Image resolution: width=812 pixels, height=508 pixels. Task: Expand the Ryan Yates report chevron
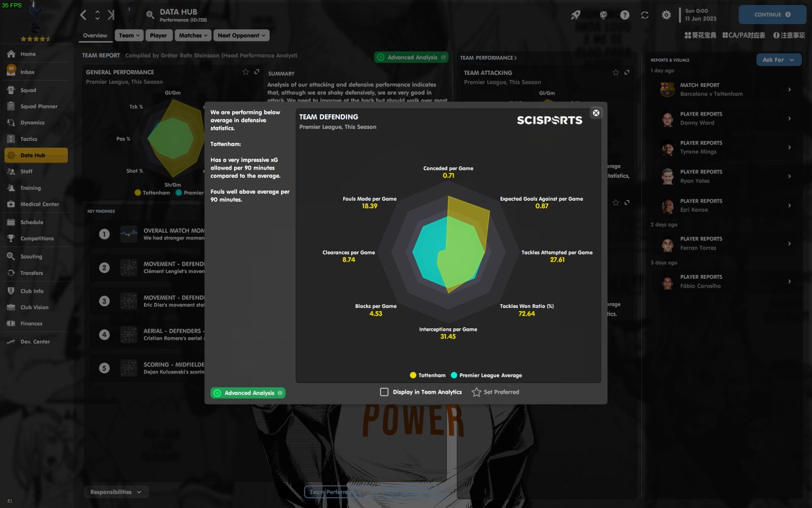790,177
